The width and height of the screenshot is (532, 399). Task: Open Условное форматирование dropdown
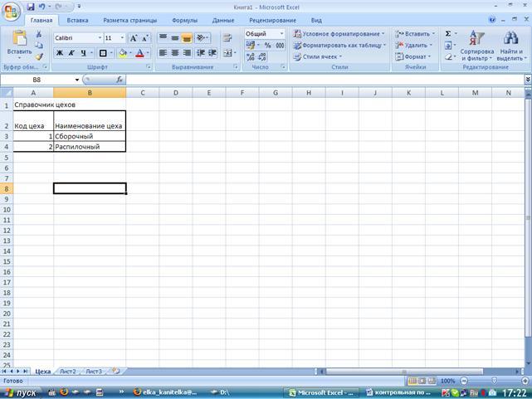point(339,34)
